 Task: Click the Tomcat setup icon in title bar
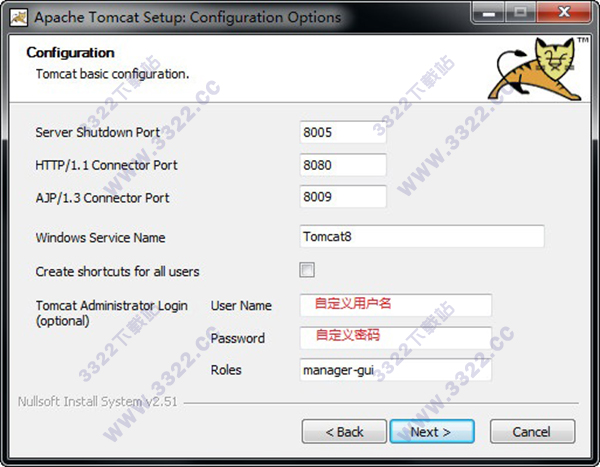pos(18,18)
